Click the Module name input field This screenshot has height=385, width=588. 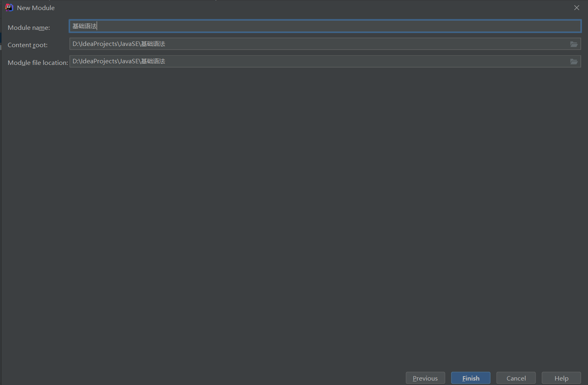point(325,26)
